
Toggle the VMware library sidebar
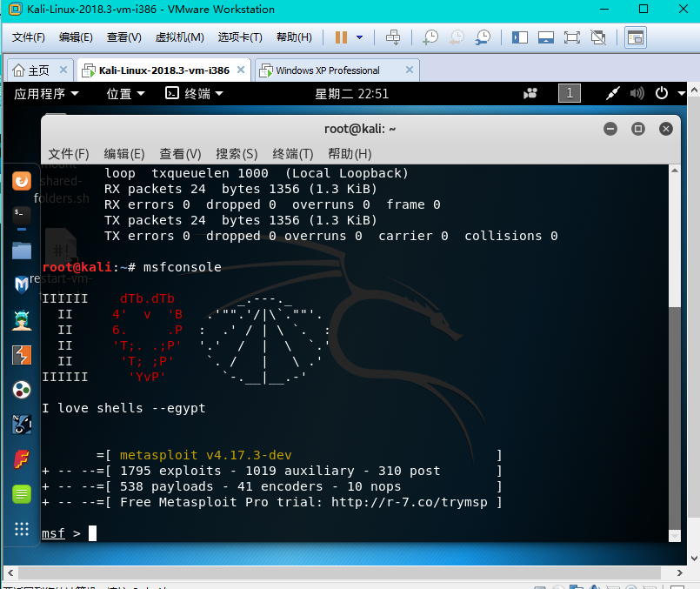coord(520,37)
